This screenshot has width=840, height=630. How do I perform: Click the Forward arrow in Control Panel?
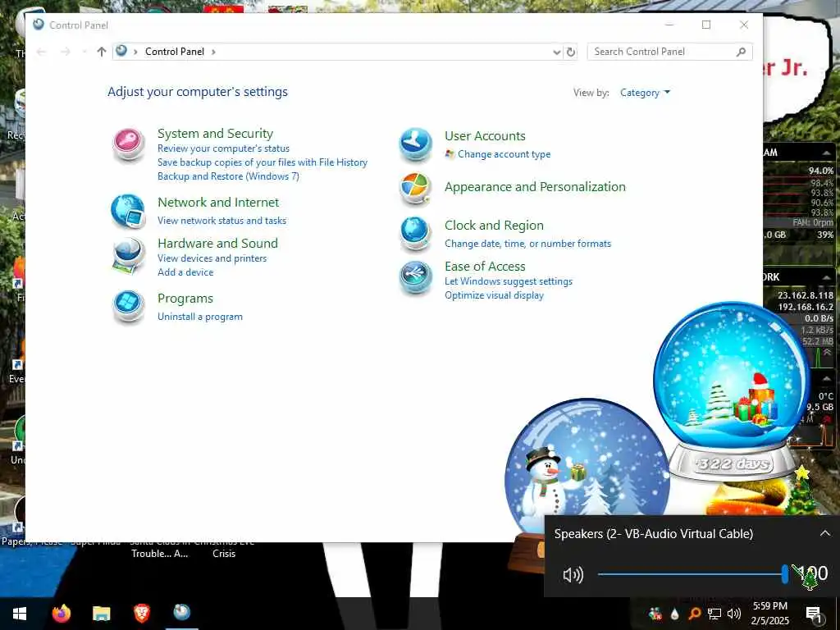(x=66, y=52)
